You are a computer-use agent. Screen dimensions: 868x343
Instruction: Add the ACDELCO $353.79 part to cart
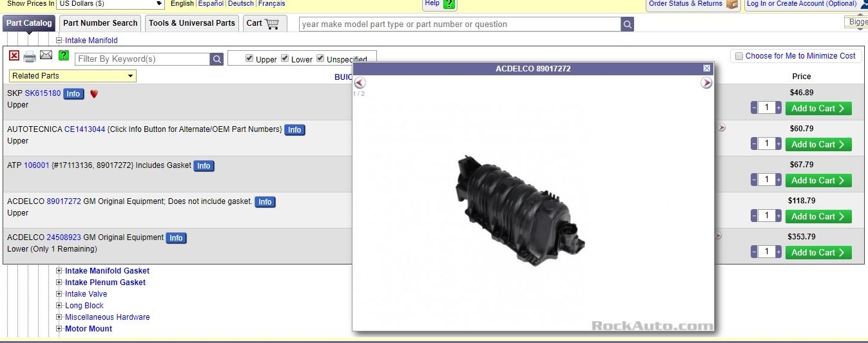818,253
